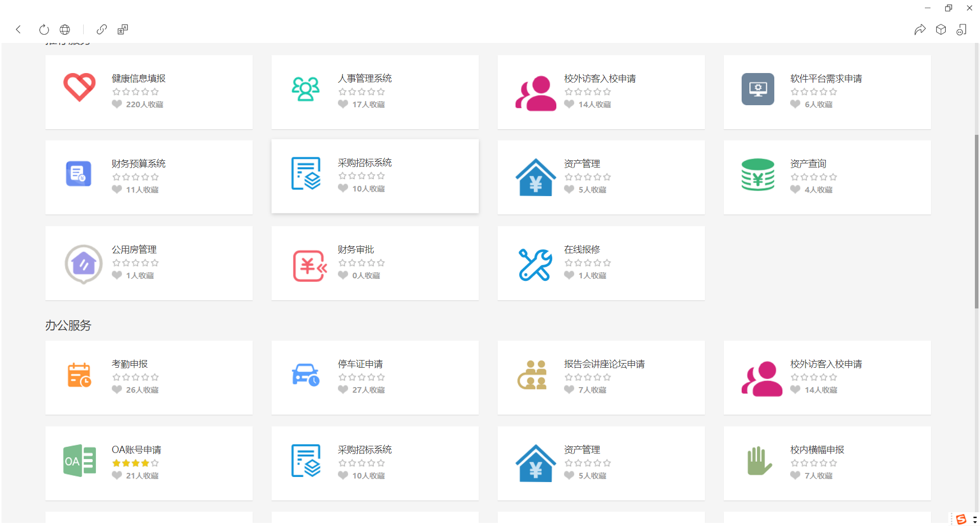Click the 7人收藏 text under 报告会讲座论坛申请
980x526 pixels.
click(592, 390)
